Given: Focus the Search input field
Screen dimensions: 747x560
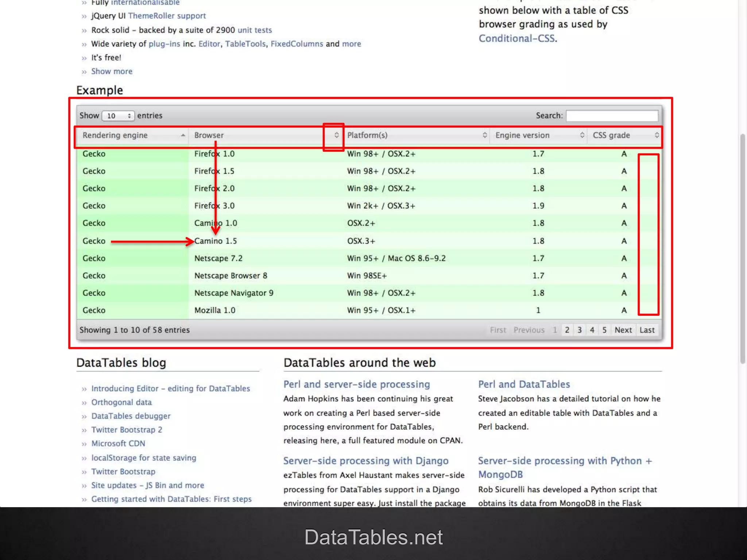Looking at the screenshot, I should (612, 116).
